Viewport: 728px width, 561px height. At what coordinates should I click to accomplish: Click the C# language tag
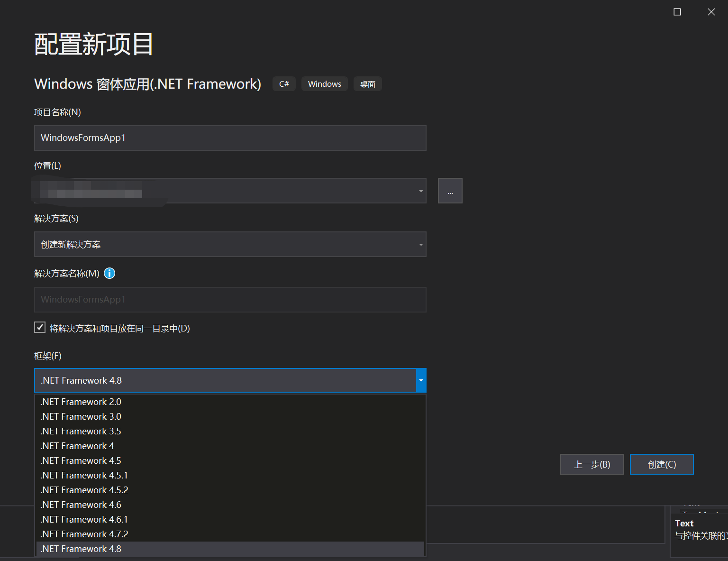click(x=283, y=83)
